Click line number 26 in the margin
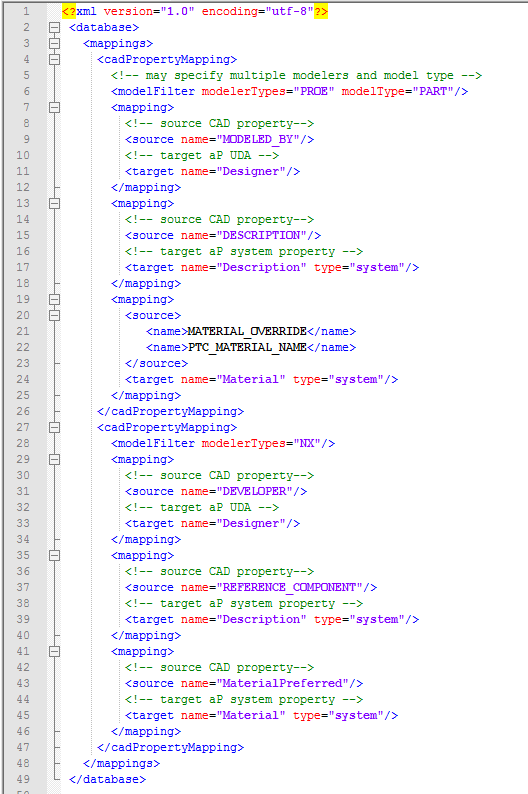 click(x=23, y=411)
